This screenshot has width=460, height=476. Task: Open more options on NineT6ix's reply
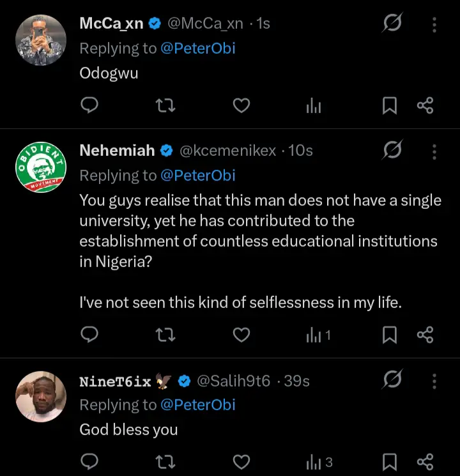coord(434,381)
